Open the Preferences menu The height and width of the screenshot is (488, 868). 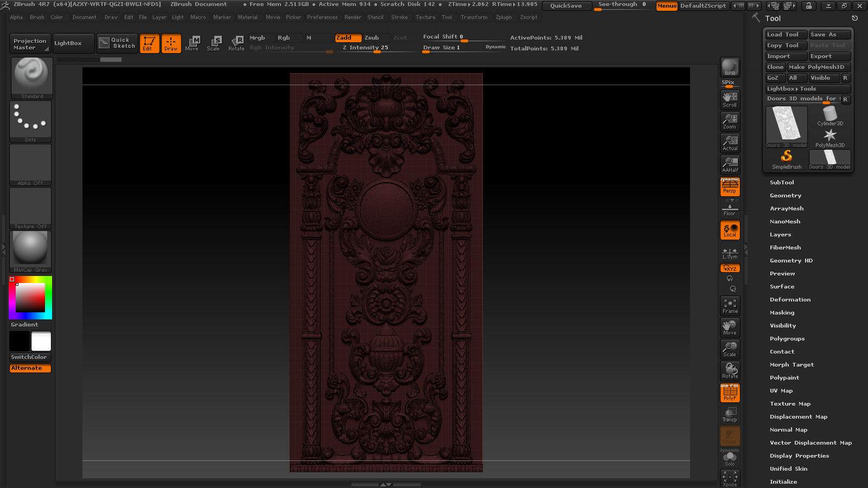[322, 17]
